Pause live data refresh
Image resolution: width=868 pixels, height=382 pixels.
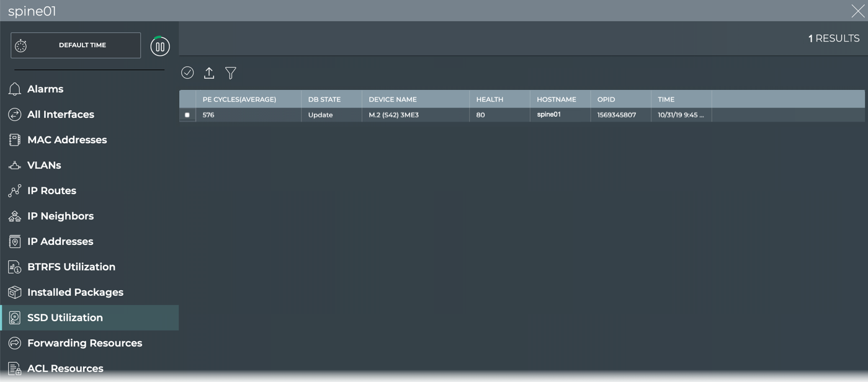click(160, 46)
